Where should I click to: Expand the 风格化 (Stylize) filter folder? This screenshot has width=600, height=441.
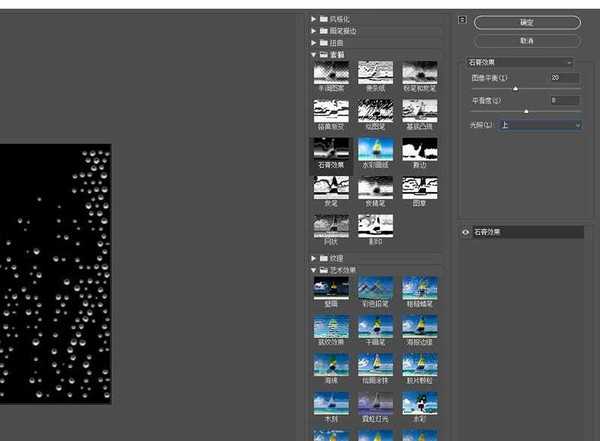point(314,19)
